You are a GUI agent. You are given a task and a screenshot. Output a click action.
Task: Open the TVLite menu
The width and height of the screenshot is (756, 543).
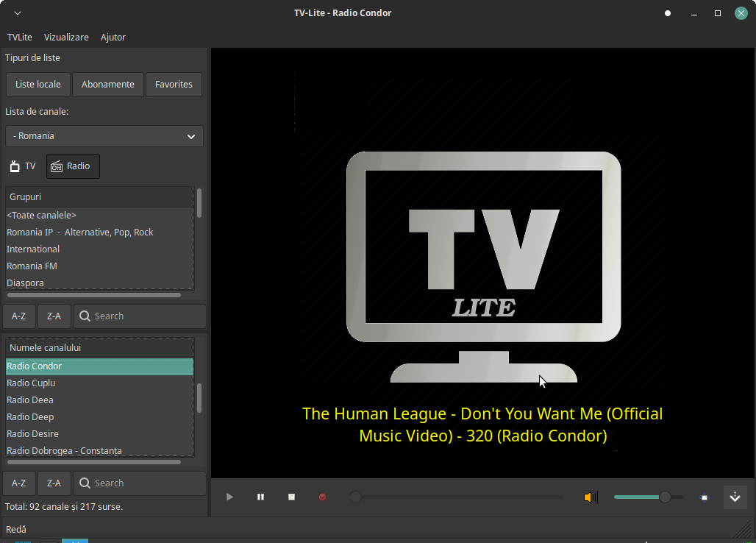pyautogui.click(x=20, y=37)
